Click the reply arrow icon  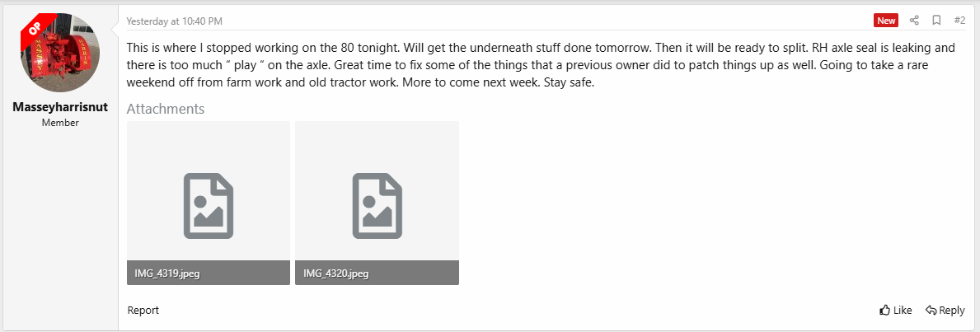pyautogui.click(x=931, y=310)
